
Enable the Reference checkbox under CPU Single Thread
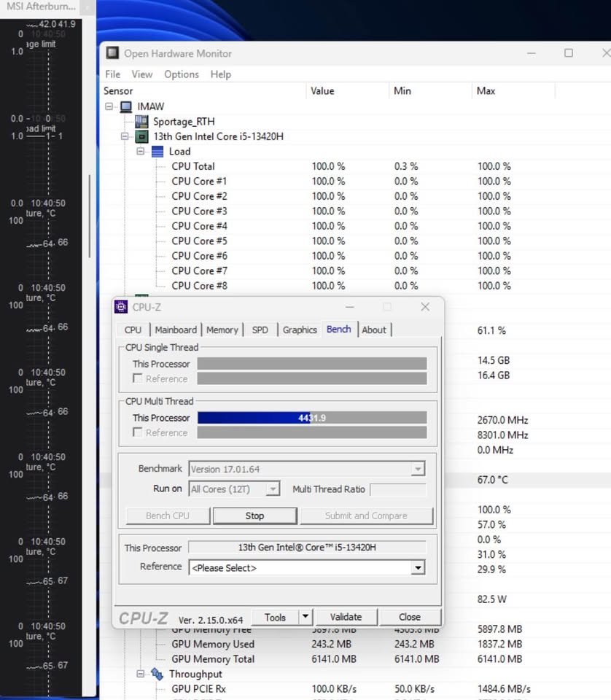click(x=136, y=378)
